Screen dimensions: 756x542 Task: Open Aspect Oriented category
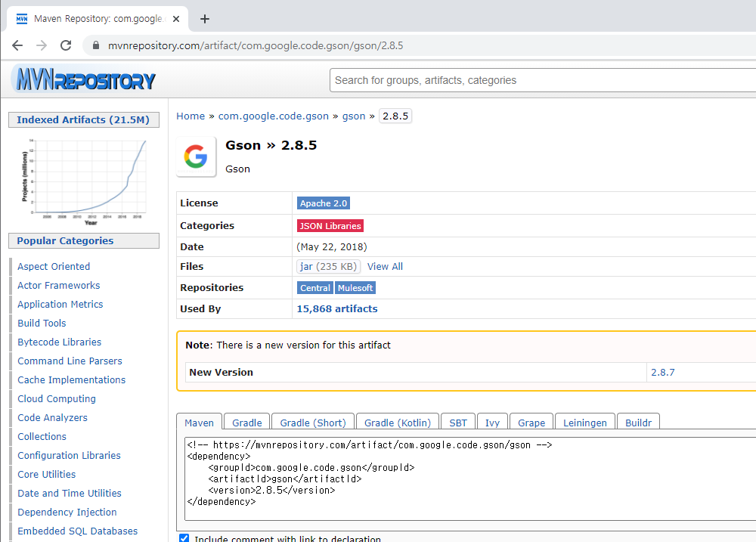point(54,266)
